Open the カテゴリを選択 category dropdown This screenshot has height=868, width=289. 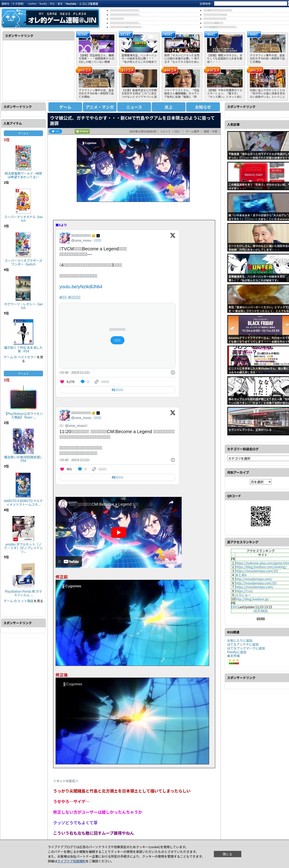(x=258, y=458)
